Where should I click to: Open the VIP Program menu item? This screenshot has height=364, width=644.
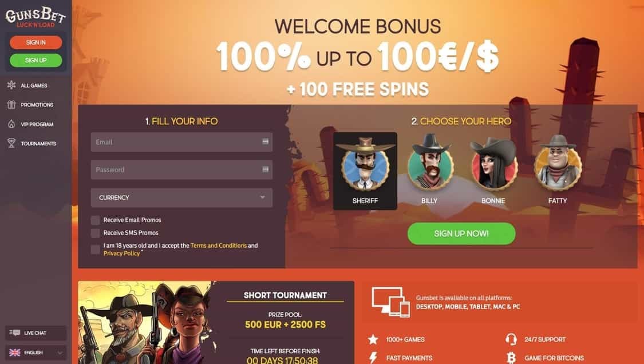click(37, 124)
